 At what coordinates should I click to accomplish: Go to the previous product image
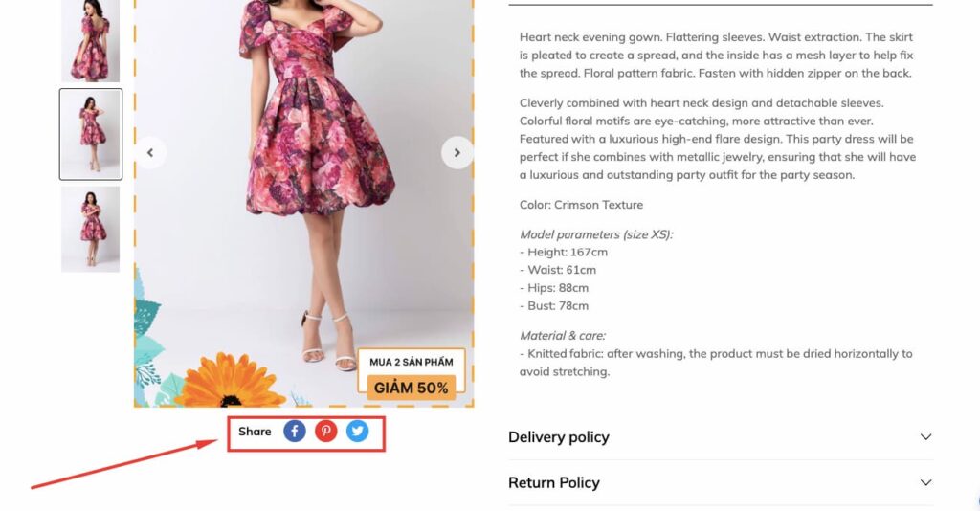pyautogui.click(x=150, y=152)
